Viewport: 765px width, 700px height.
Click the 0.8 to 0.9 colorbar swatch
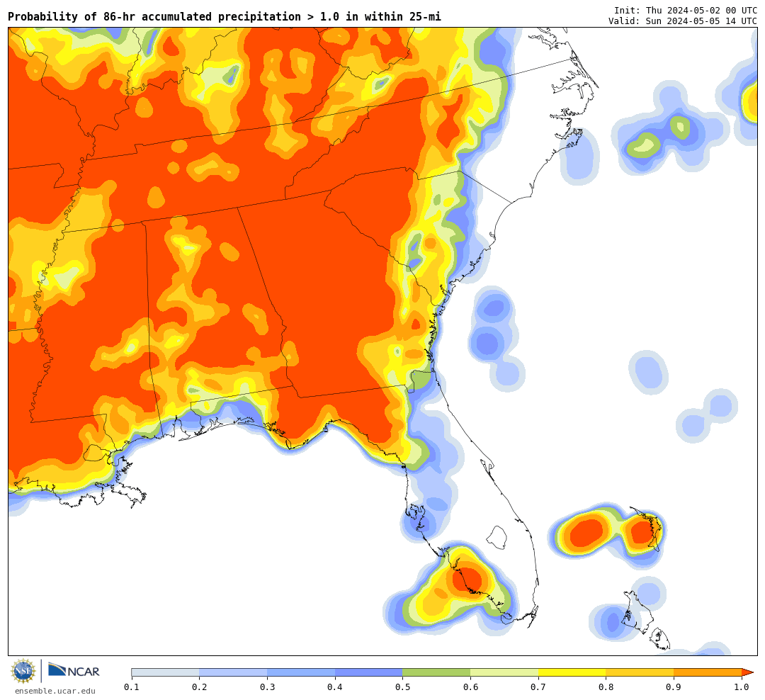tap(640, 672)
